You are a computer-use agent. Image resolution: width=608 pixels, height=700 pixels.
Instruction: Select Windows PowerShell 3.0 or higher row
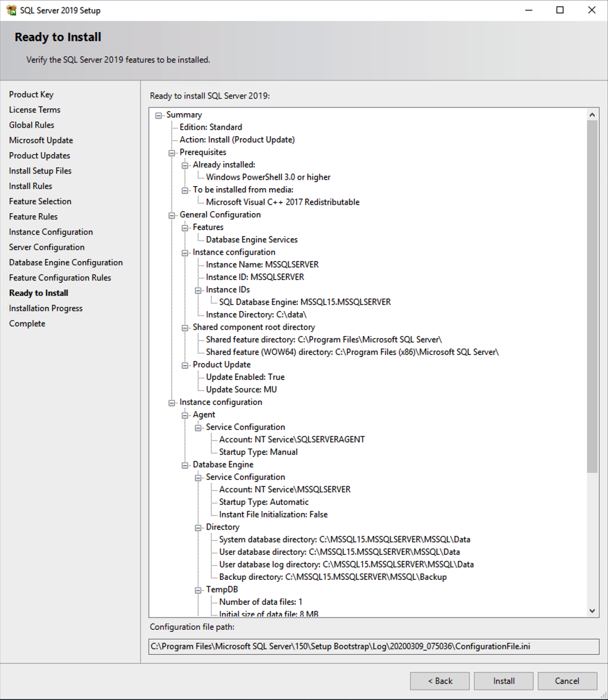(268, 177)
